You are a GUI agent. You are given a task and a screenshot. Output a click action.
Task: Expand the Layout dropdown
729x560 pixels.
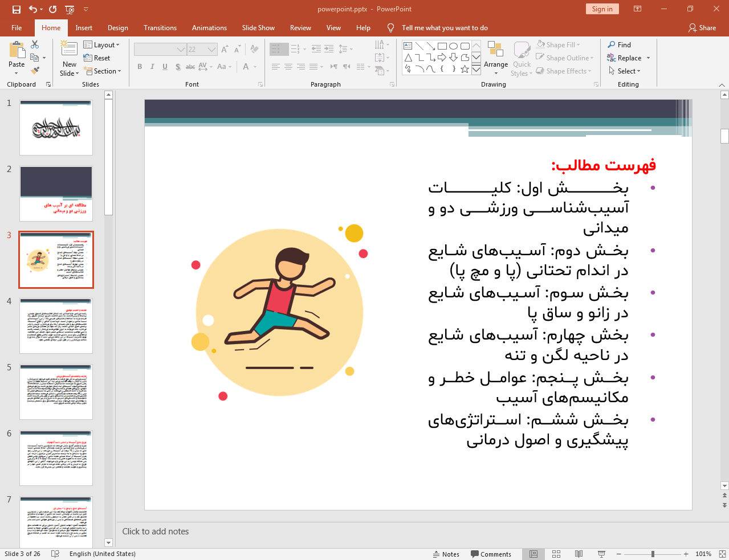(x=101, y=45)
